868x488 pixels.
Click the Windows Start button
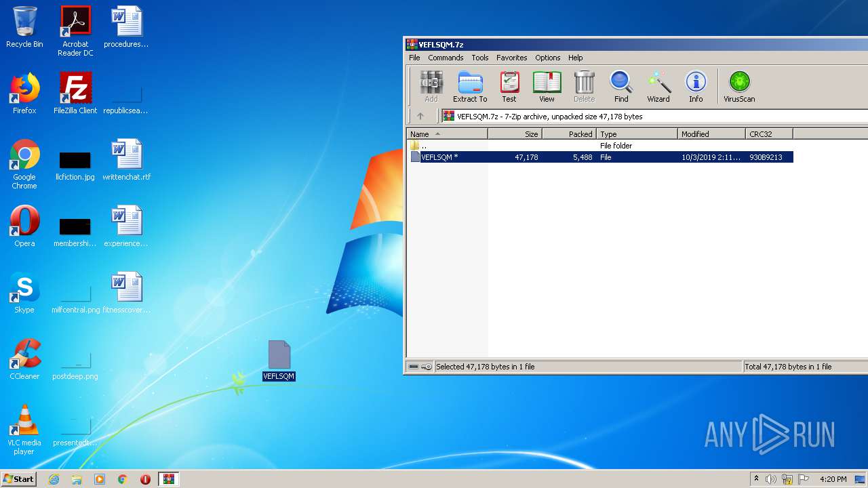[x=18, y=479]
